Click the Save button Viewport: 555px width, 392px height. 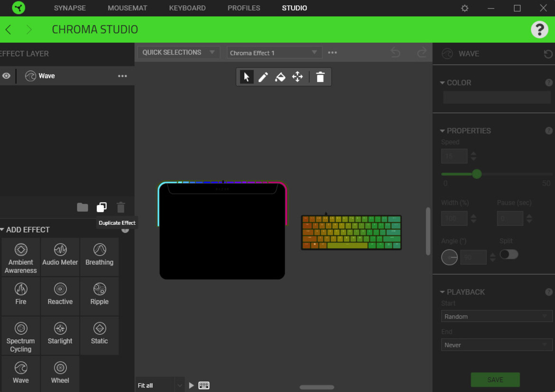click(x=495, y=380)
